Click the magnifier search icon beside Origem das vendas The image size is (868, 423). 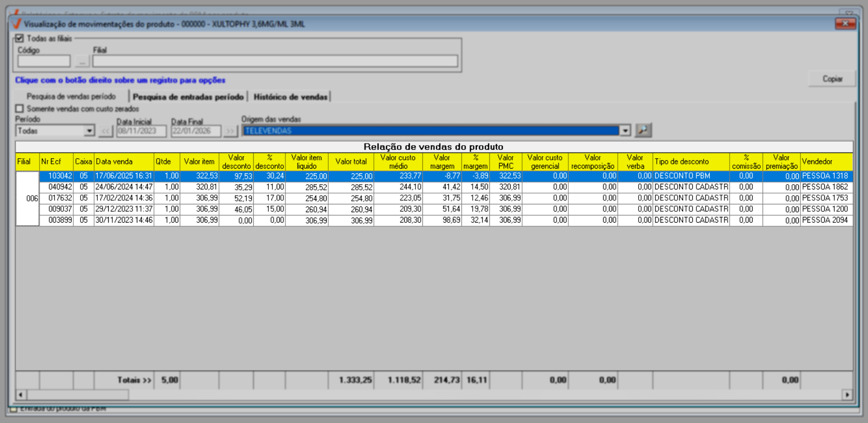643,131
